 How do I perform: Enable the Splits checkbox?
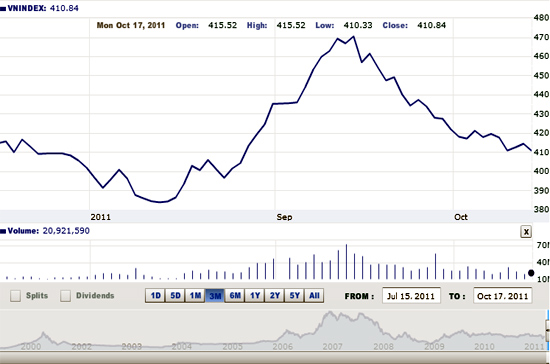pos(15,296)
